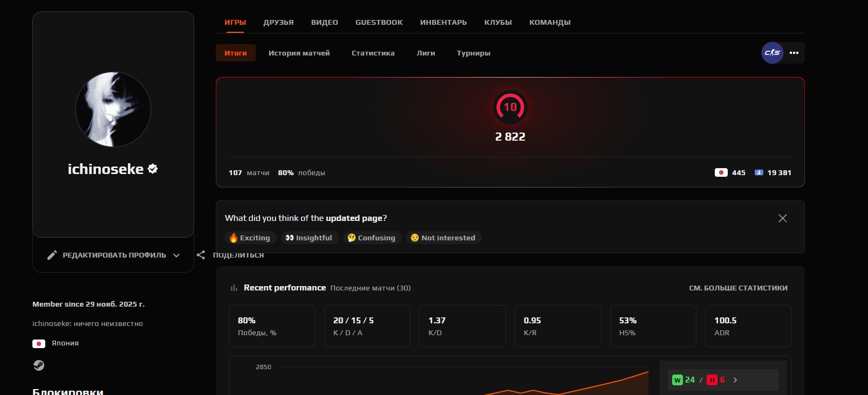Viewport: 868px width, 395px height.
Task: Expand the win/loss 24 / 6 chevron
Action: point(735,380)
